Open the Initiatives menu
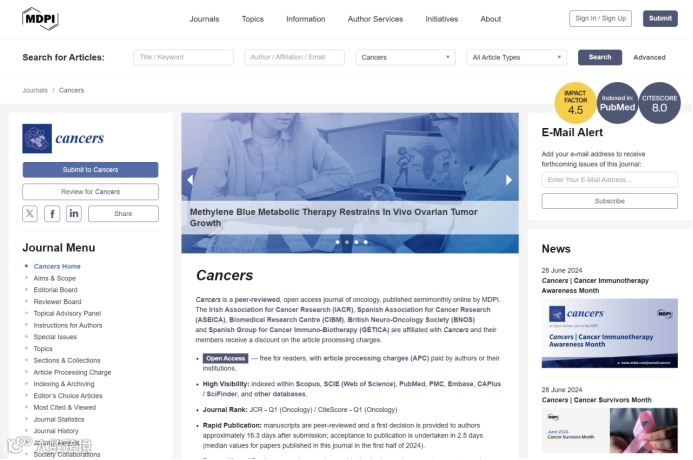The width and height of the screenshot is (693, 460). point(442,19)
